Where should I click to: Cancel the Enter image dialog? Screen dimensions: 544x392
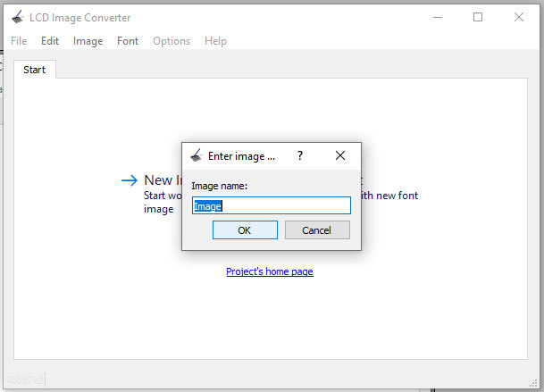pyautogui.click(x=317, y=230)
